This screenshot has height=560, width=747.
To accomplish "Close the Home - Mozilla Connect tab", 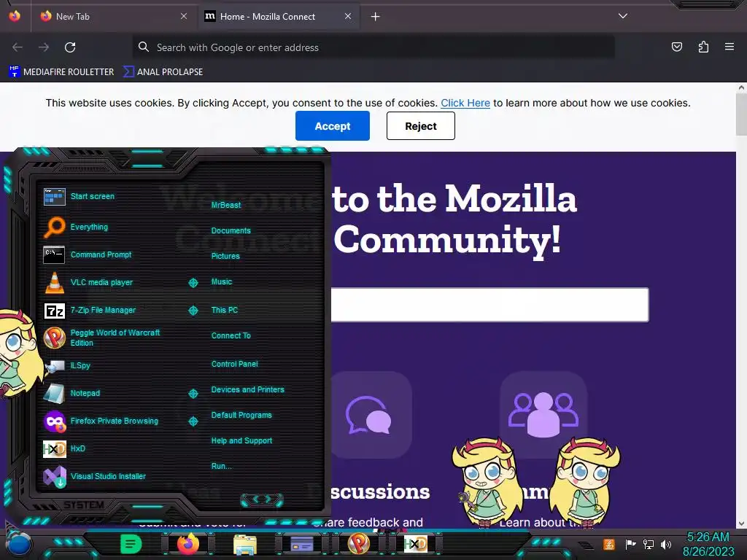I will (348, 16).
